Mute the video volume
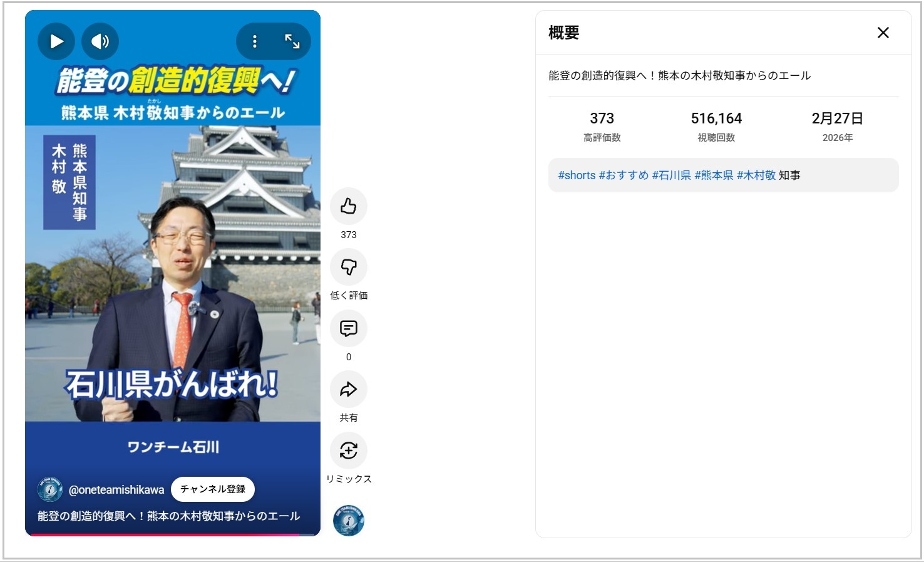This screenshot has height=562, width=924. tap(100, 41)
